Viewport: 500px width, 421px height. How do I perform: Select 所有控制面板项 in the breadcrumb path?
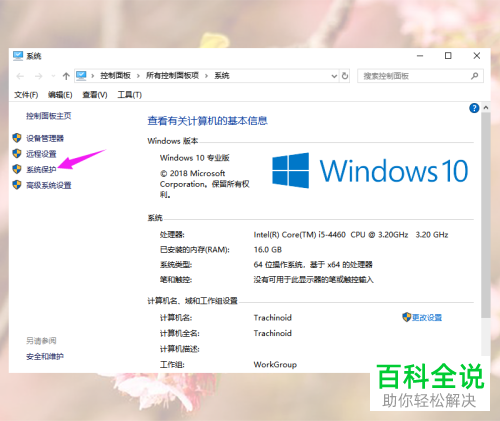point(172,76)
